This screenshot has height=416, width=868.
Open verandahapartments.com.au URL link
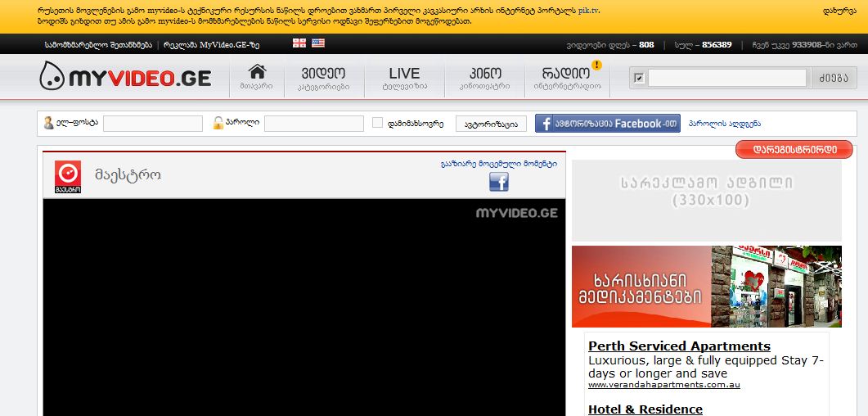tap(663, 384)
